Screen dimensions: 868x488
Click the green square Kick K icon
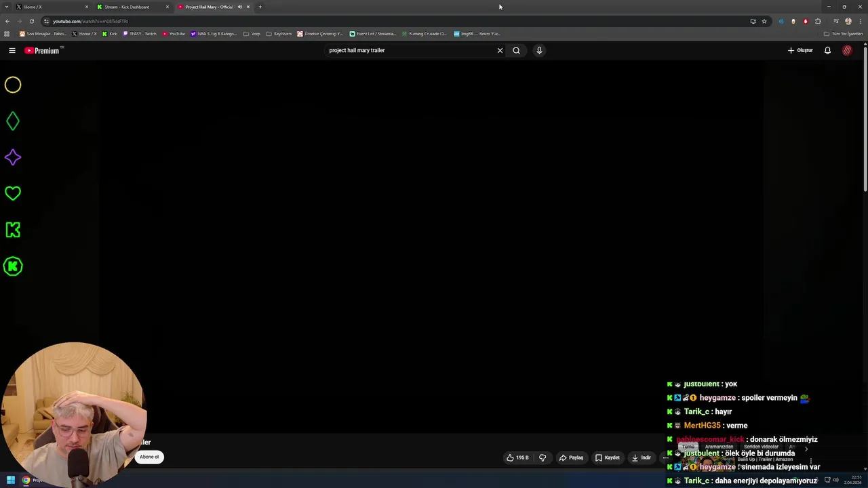(x=13, y=230)
